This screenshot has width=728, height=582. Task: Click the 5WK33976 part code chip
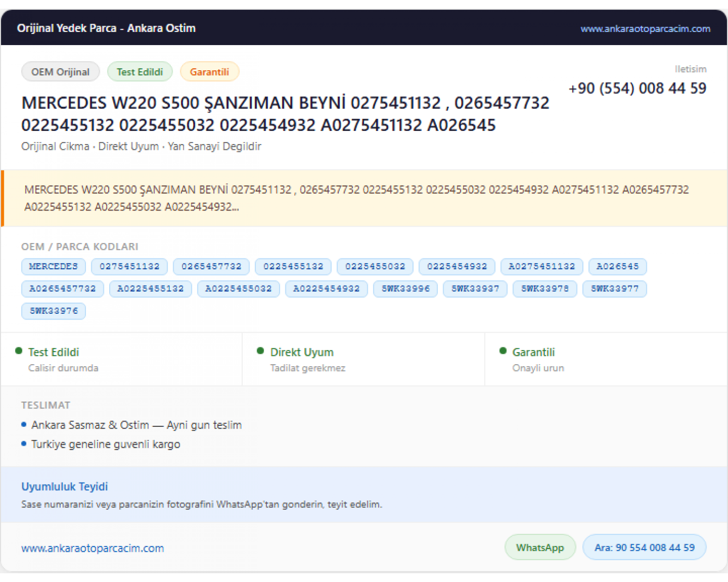(53, 311)
